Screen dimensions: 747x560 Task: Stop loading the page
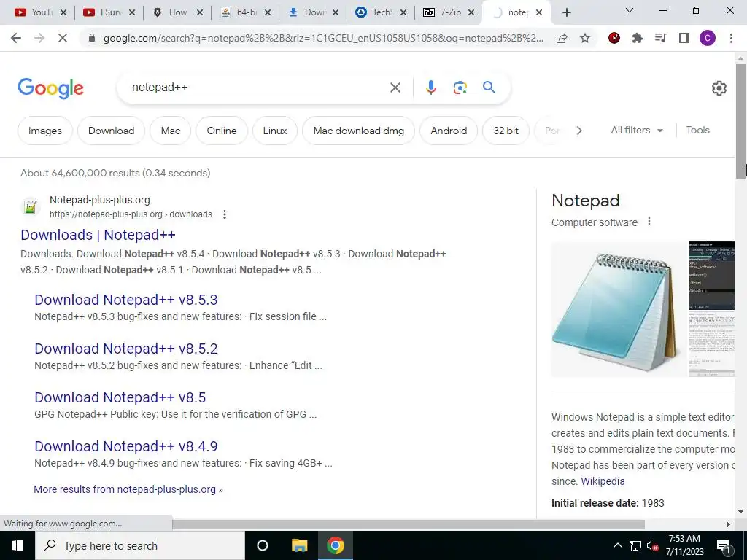pyautogui.click(x=63, y=38)
